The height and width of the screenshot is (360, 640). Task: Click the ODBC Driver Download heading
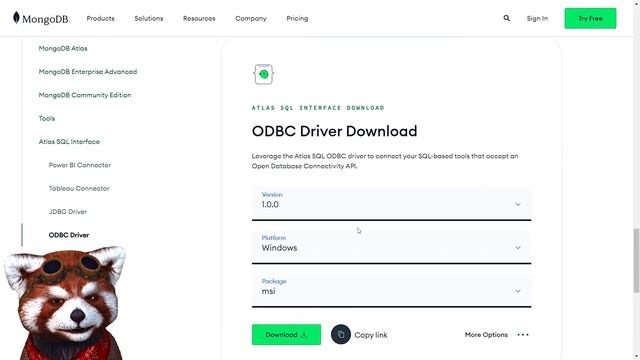point(334,131)
